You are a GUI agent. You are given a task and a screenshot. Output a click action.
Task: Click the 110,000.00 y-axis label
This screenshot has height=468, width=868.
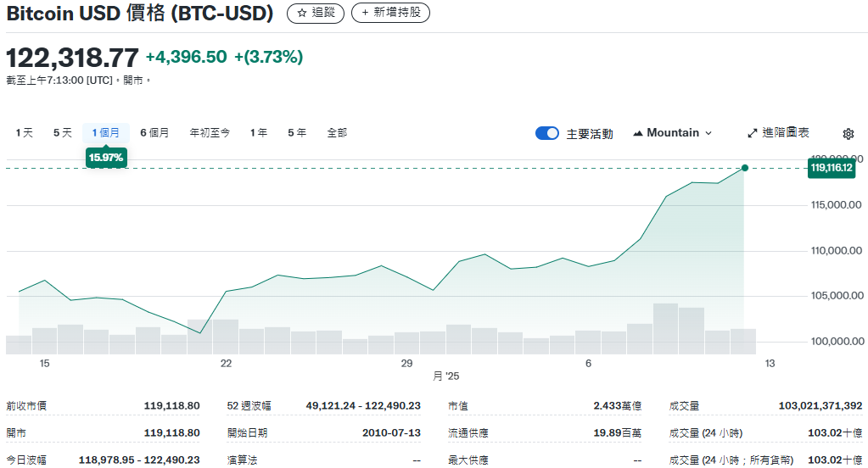836,251
